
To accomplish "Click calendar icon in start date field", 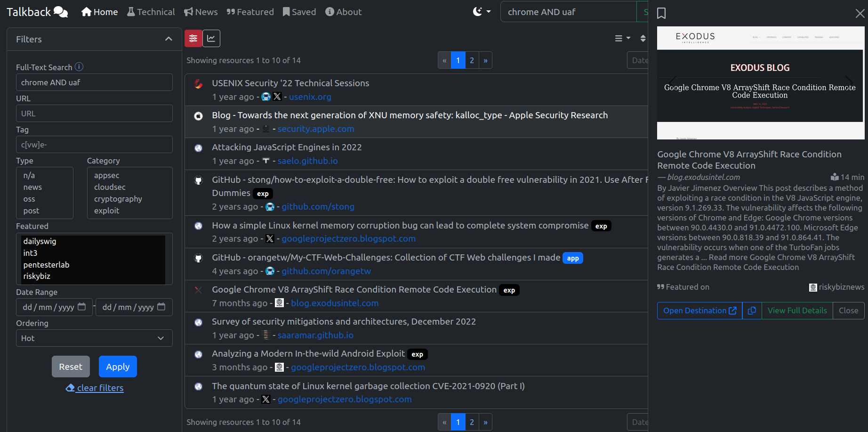I will click(81, 307).
